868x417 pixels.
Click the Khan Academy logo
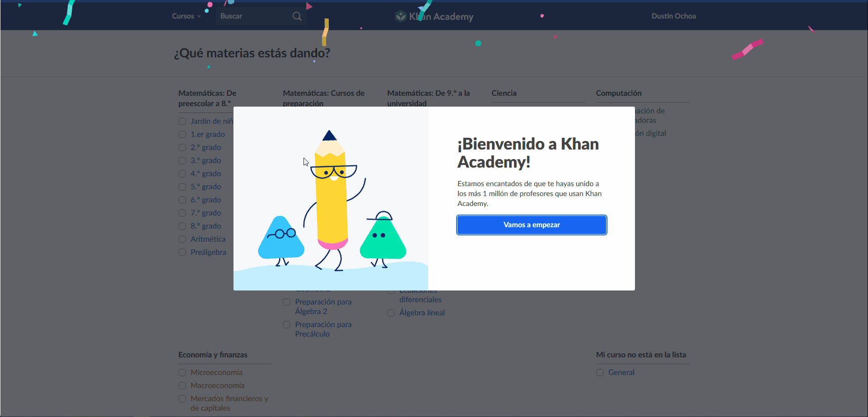(x=434, y=17)
